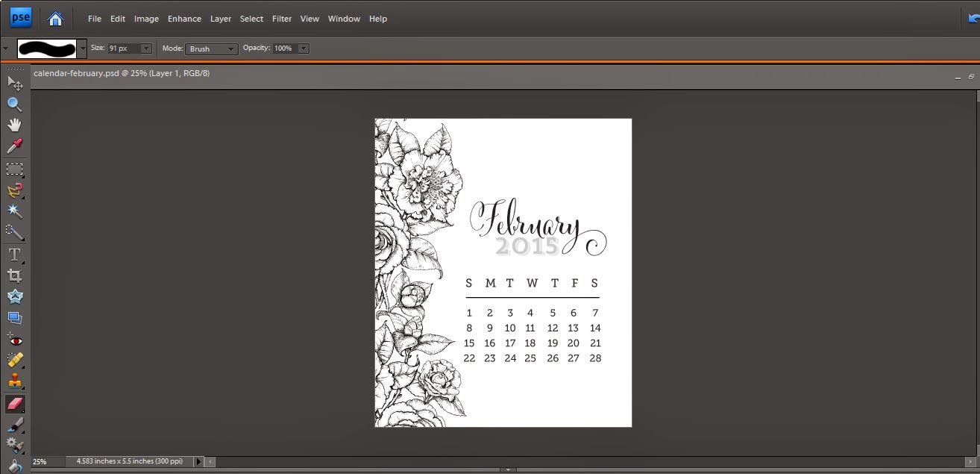Open the Home welcome screen
The image size is (980, 474).
55,18
